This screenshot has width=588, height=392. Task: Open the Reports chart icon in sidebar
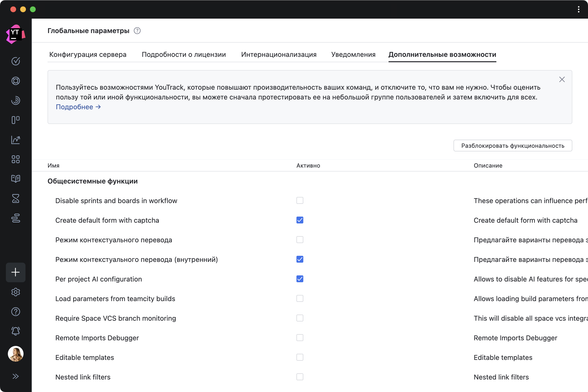(15, 140)
